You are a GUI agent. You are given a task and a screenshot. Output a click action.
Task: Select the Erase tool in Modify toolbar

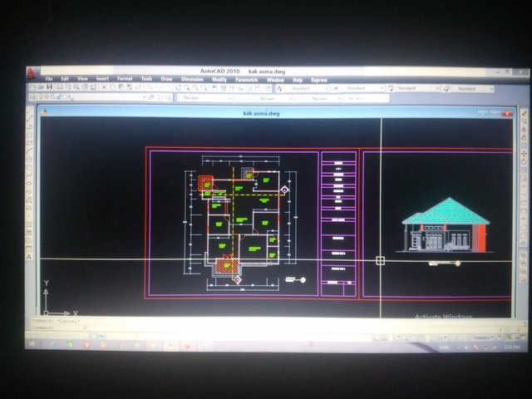pos(525,113)
